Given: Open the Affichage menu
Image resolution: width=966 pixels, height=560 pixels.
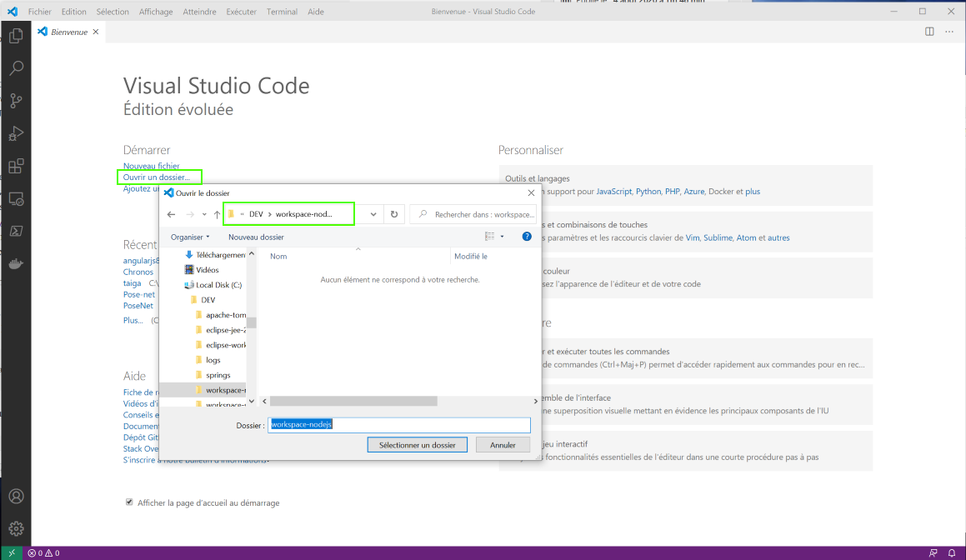Looking at the screenshot, I should pyautogui.click(x=156, y=12).
